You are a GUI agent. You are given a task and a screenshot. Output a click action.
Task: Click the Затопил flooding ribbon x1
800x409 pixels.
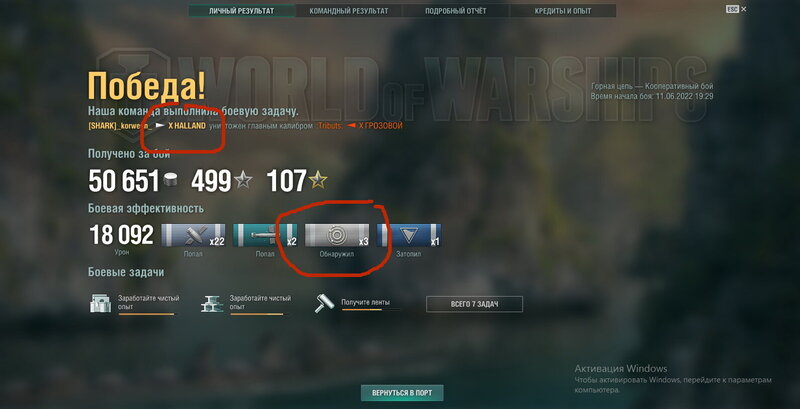(x=409, y=235)
